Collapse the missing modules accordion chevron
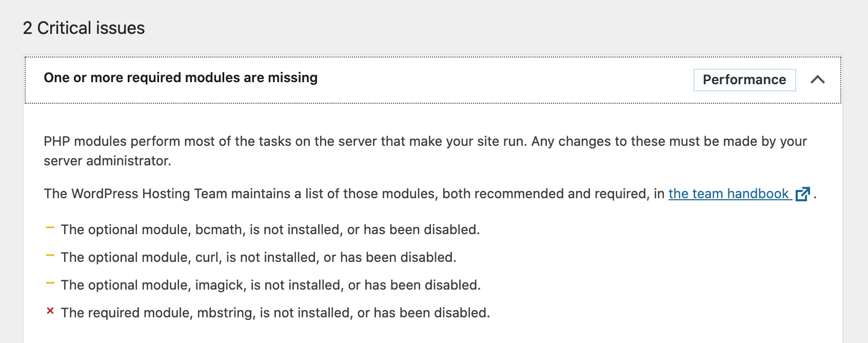Image resolution: width=868 pixels, height=343 pixels. click(817, 80)
